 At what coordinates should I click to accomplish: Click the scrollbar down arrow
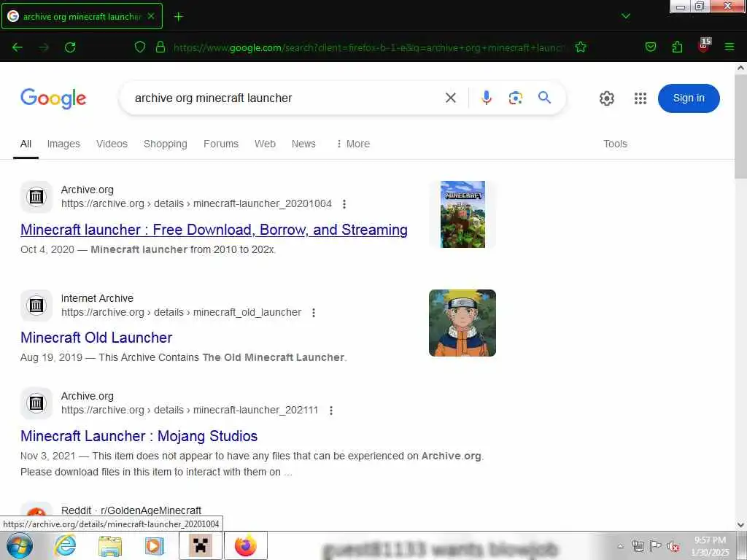click(x=740, y=525)
